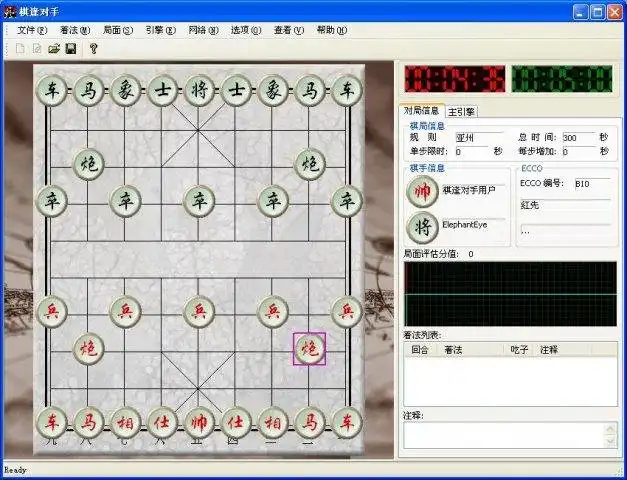Select the red chariot 车 in the left corner

coord(52,422)
